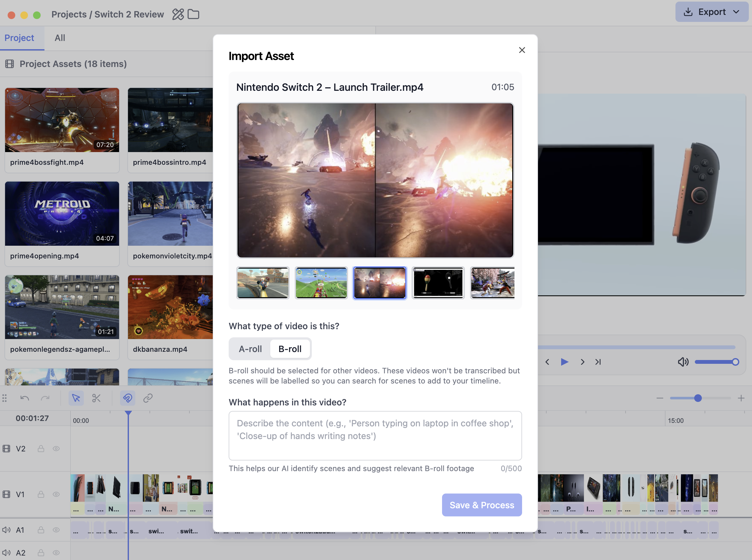
Task: Choose A-roll video type
Action: point(250,349)
